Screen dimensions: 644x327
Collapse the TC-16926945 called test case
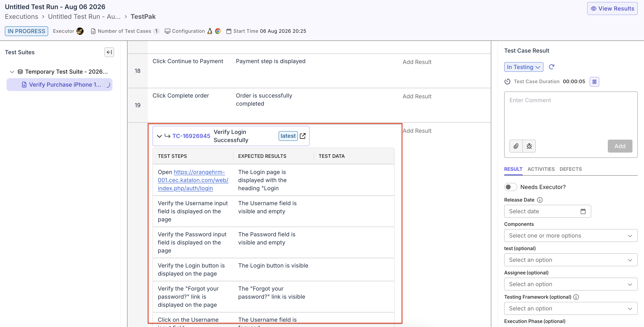click(x=159, y=136)
